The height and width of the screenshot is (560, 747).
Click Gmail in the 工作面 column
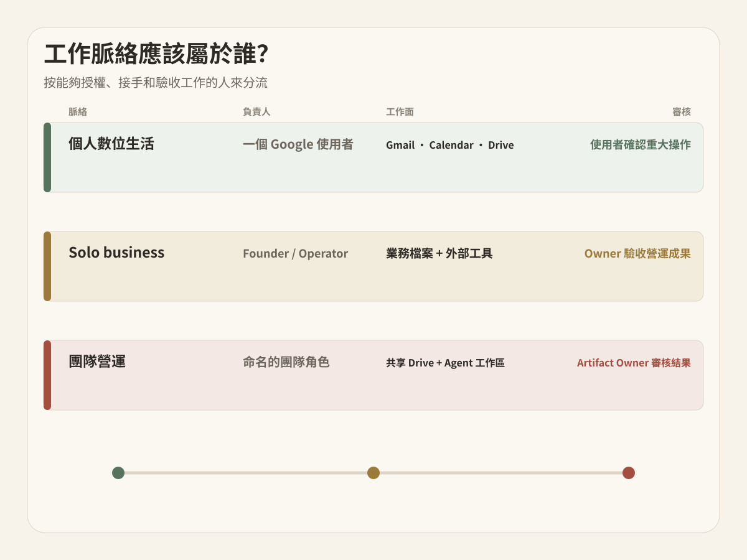click(400, 145)
